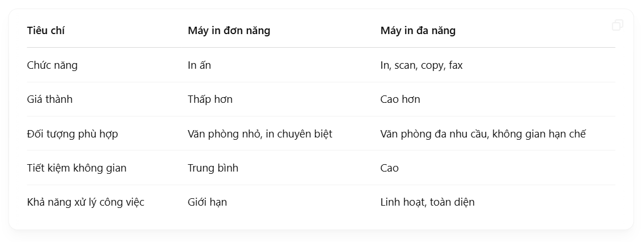Select the 'Trung bình' cell

click(213, 168)
